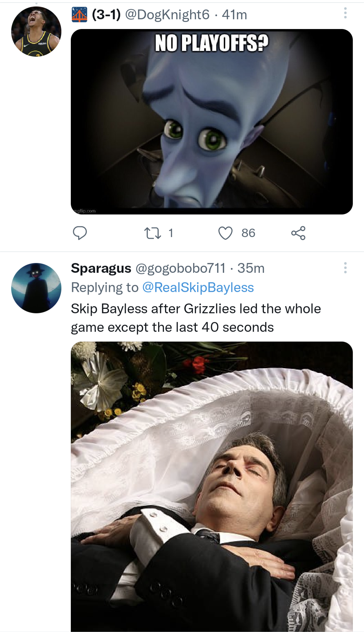The width and height of the screenshot is (364, 632).
Task: Click the @RealSkipBayless mention link
Action: [x=198, y=287]
